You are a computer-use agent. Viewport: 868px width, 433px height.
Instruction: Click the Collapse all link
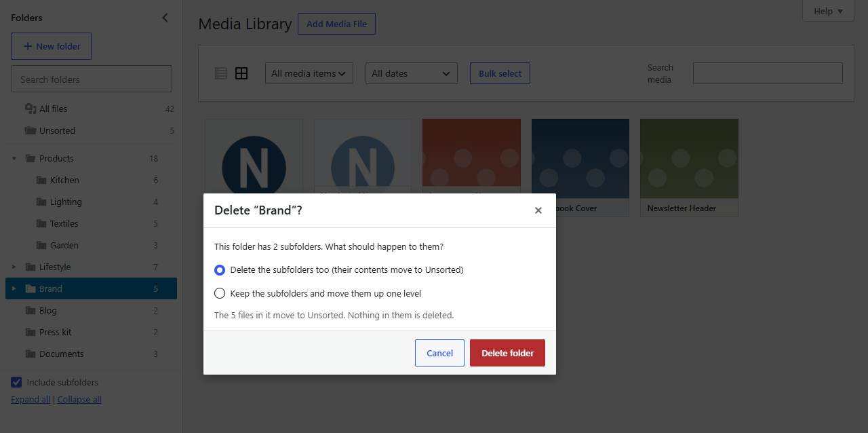click(x=79, y=399)
